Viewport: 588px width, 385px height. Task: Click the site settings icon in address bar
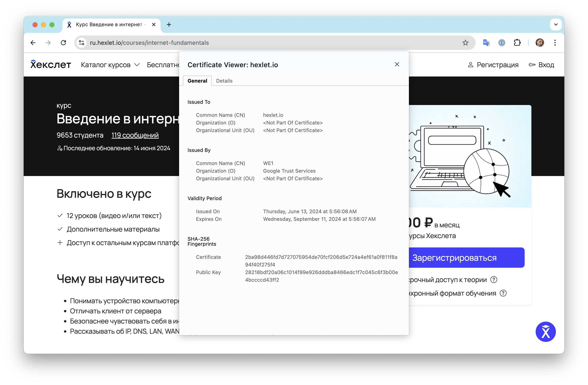[x=81, y=42]
